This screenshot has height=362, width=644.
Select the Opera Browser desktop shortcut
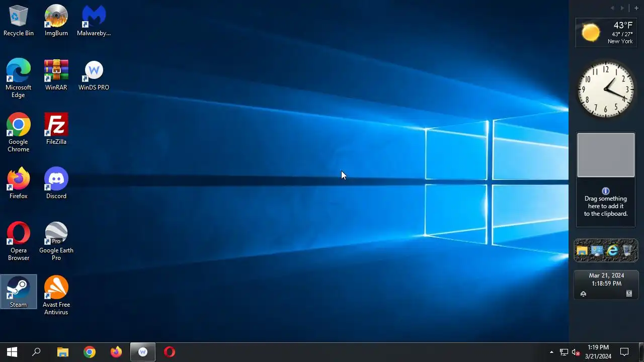click(18, 241)
